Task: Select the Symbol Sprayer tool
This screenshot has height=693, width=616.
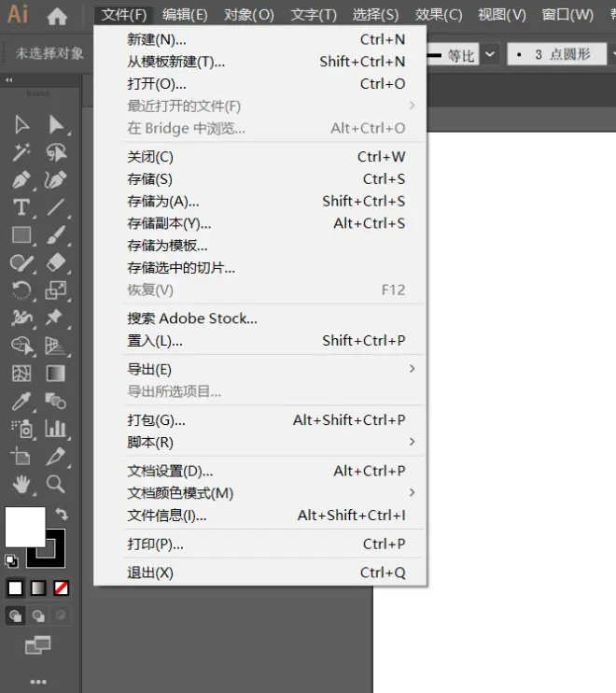Action: [x=22, y=429]
